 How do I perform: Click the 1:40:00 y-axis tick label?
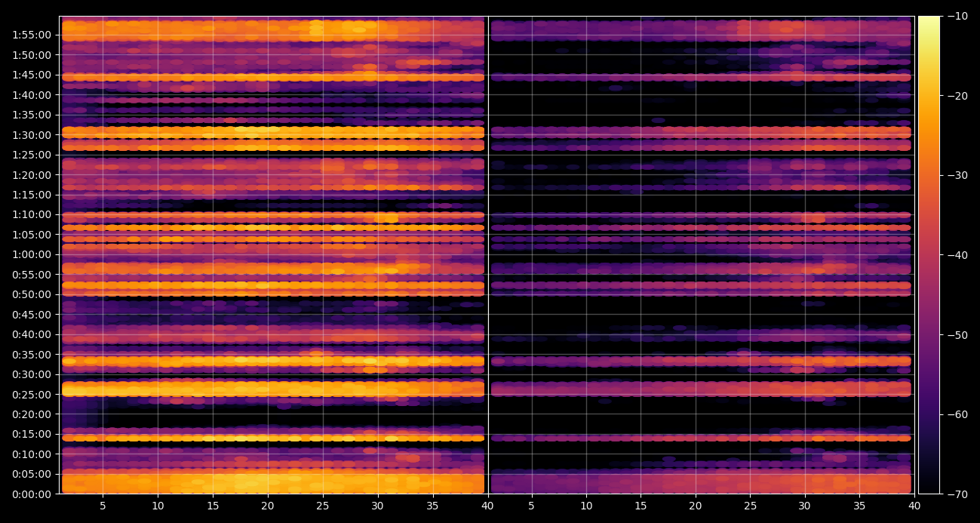(33, 95)
